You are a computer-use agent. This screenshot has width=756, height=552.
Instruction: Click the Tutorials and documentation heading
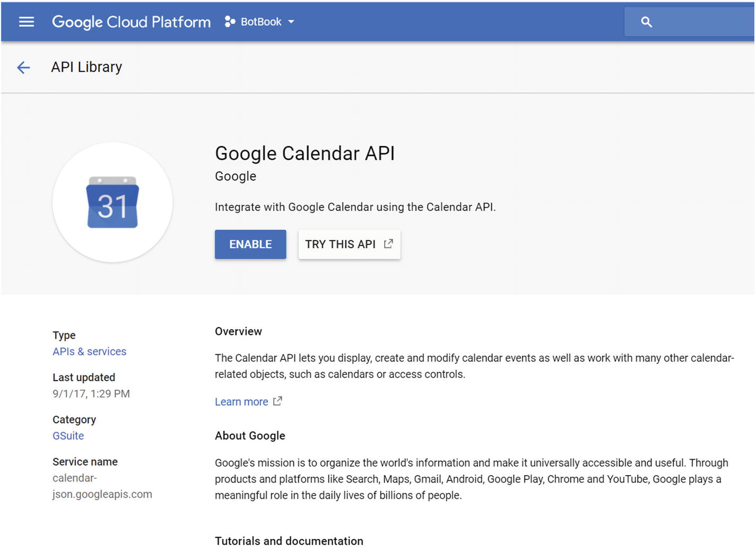[289, 541]
